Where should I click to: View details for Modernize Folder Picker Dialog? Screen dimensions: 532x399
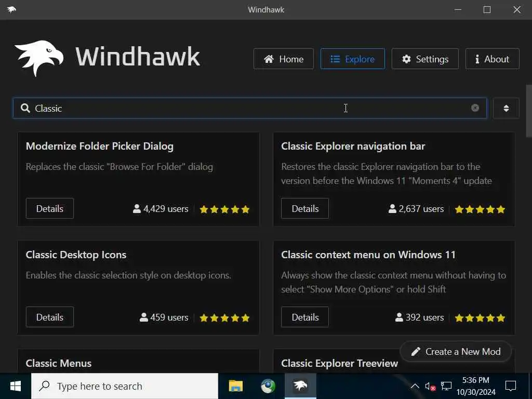[x=49, y=208]
